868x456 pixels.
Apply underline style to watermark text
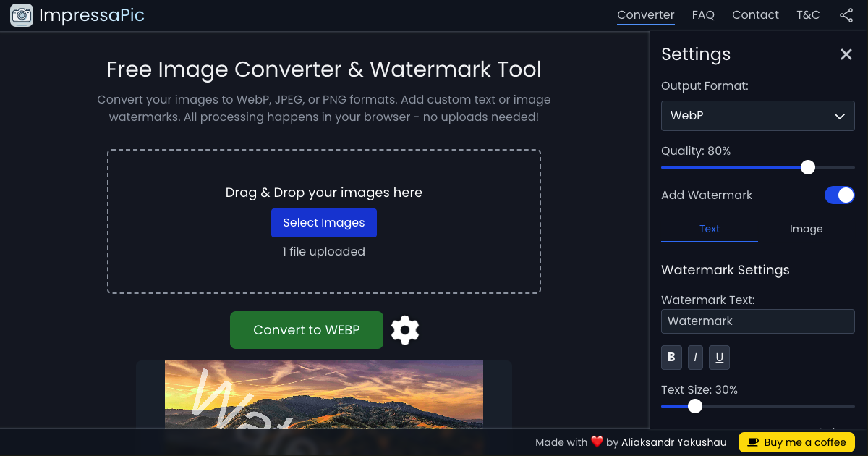[x=719, y=357]
